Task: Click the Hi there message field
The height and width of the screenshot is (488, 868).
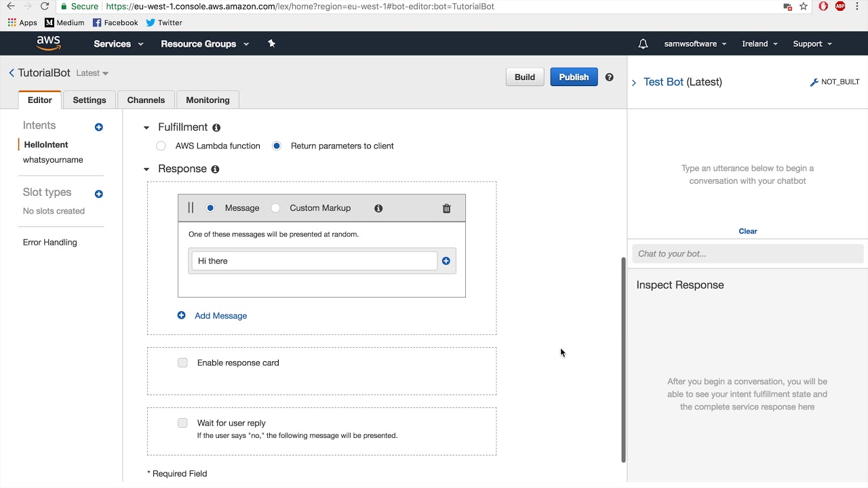Action: (315, 261)
